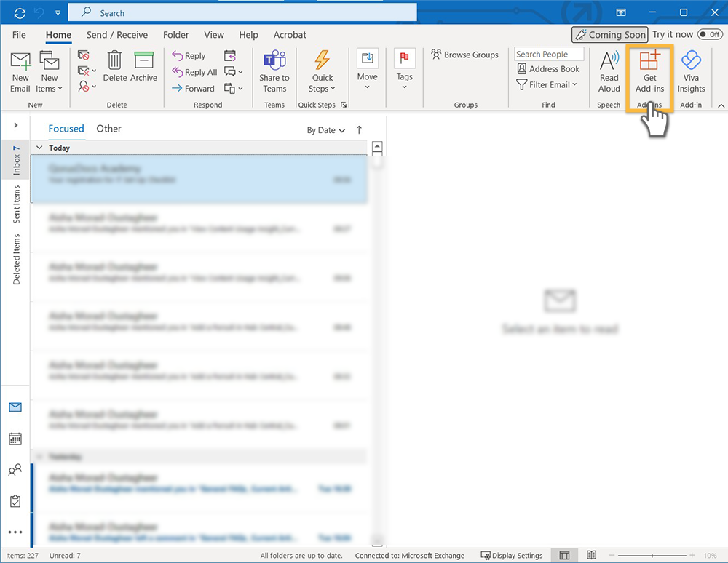
Task: Click the reply with Meeting icon
Action: 230,56
